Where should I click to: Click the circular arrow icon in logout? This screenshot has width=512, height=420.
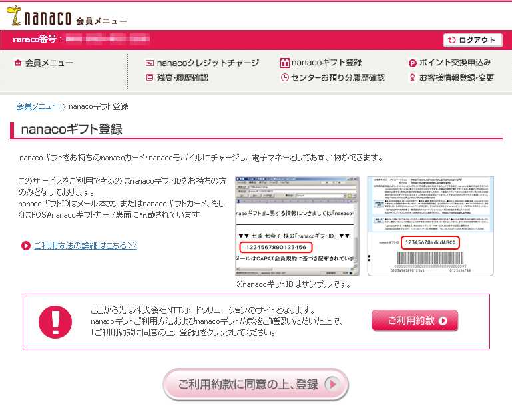coord(451,40)
